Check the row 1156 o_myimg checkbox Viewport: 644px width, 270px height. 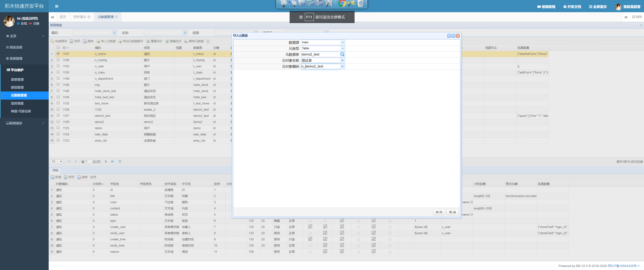(x=58, y=60)
